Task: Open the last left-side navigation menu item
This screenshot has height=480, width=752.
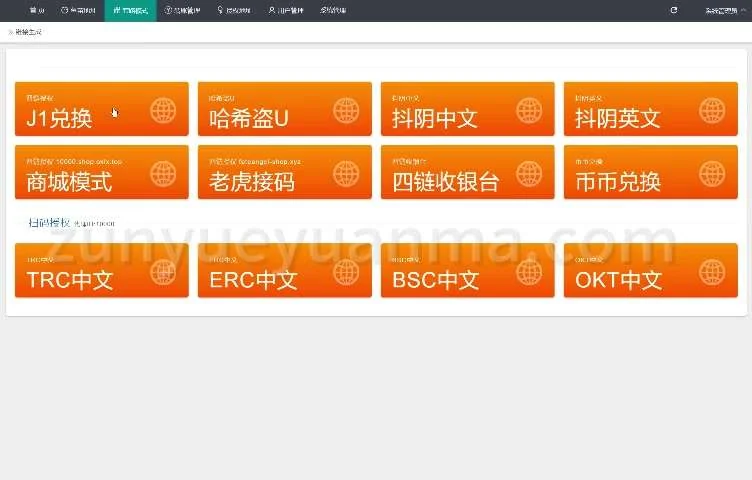Action: pos(333,10)
